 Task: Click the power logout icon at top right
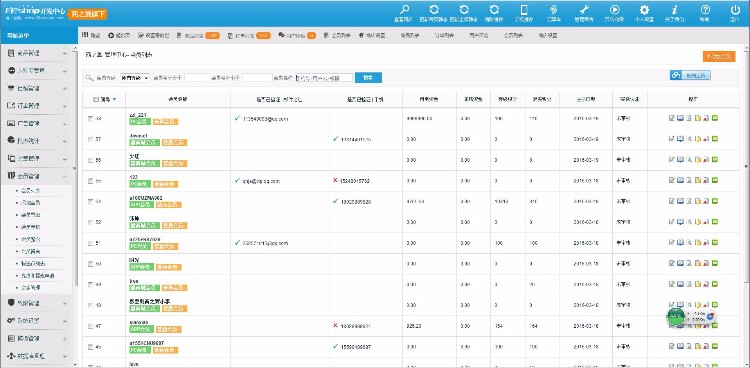(735, 10)
